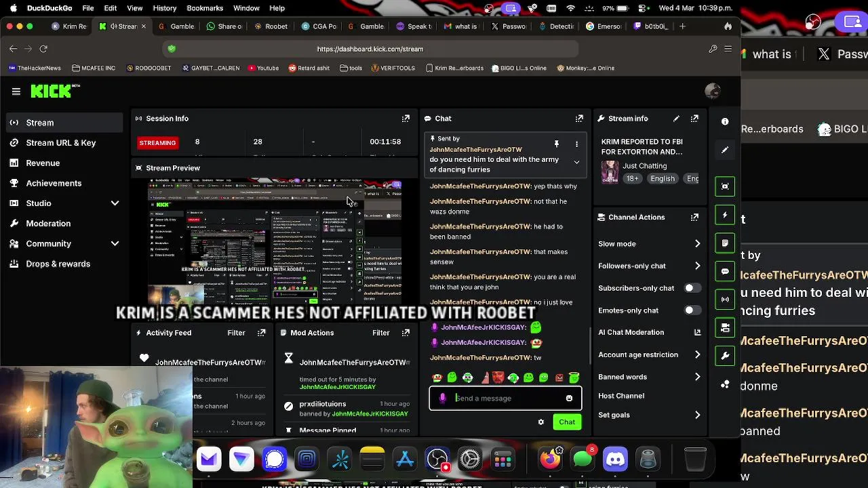The width and height of the screenshot is (868, 488).
Task: Open Drops & rewards page
Action: [64, 264]
